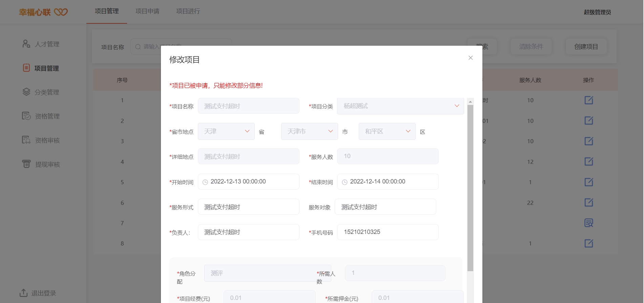The width and height of the screenshot is (644, 303).
Task: Open the 结束时间 date picker
Action: point(388,182)
